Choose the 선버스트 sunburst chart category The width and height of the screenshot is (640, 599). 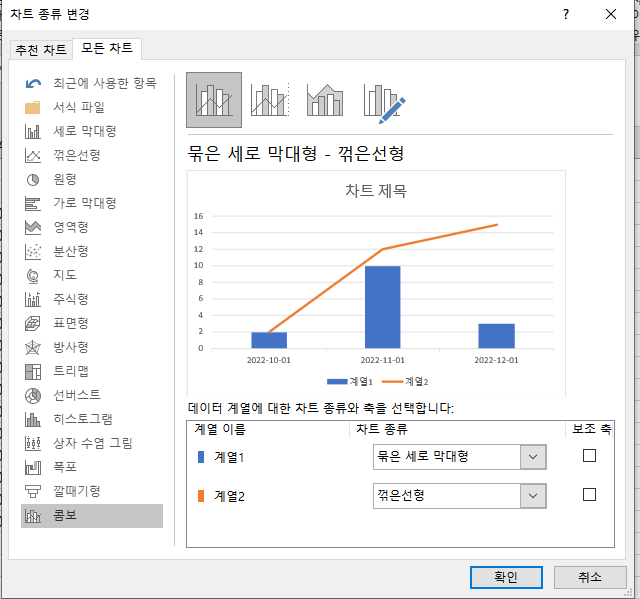click(x=92, y=395)
